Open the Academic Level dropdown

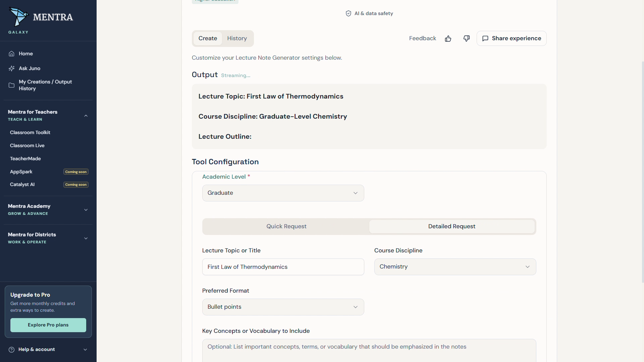coord(283,193)
